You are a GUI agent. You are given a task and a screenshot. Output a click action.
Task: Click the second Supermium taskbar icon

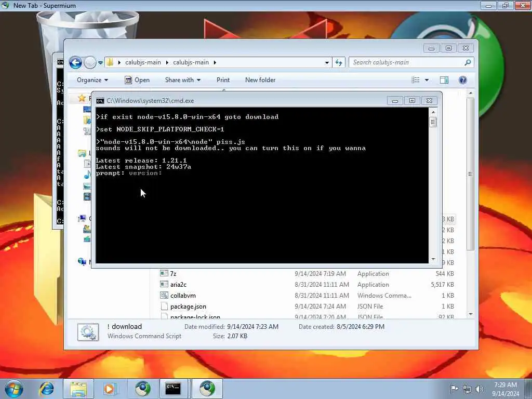click(207, 389)
